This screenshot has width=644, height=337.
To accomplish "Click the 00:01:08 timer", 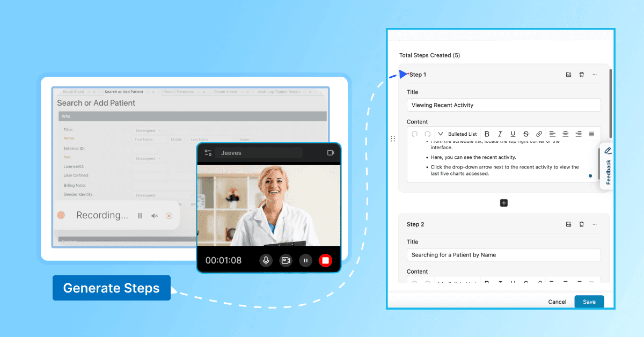I will tap(223, 261).
